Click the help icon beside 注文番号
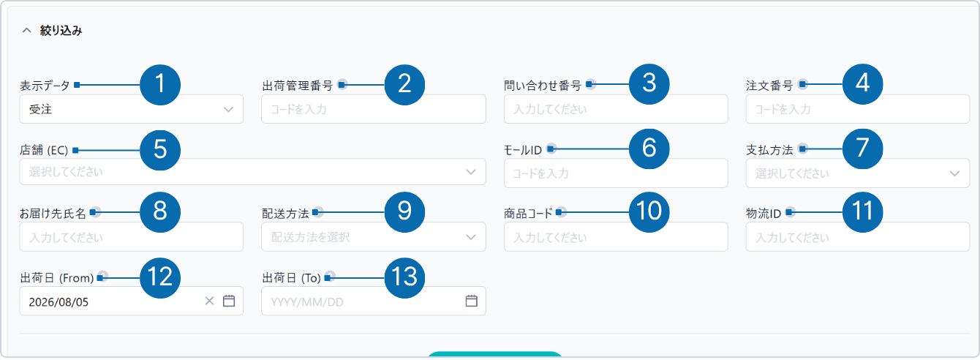 coord(802,84)
